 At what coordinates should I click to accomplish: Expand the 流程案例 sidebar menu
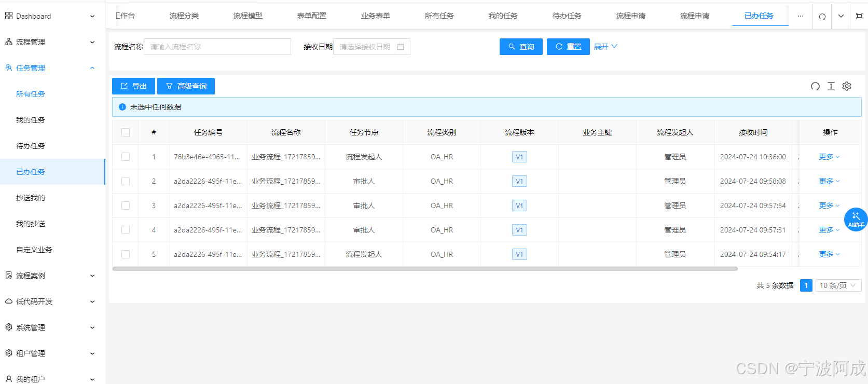tap(92, 276)
